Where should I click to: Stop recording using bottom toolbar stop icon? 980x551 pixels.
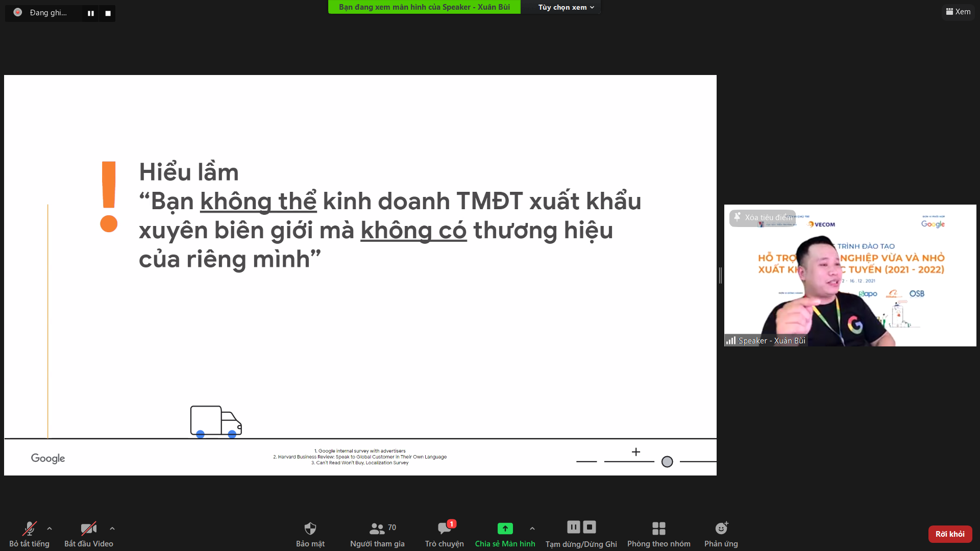pos(590,527)
